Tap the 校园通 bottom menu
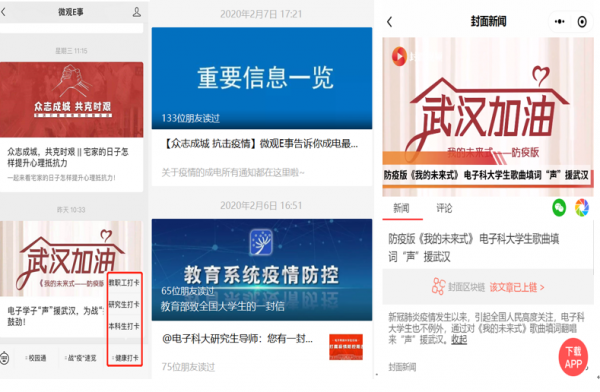 click(x=36, y=358)
